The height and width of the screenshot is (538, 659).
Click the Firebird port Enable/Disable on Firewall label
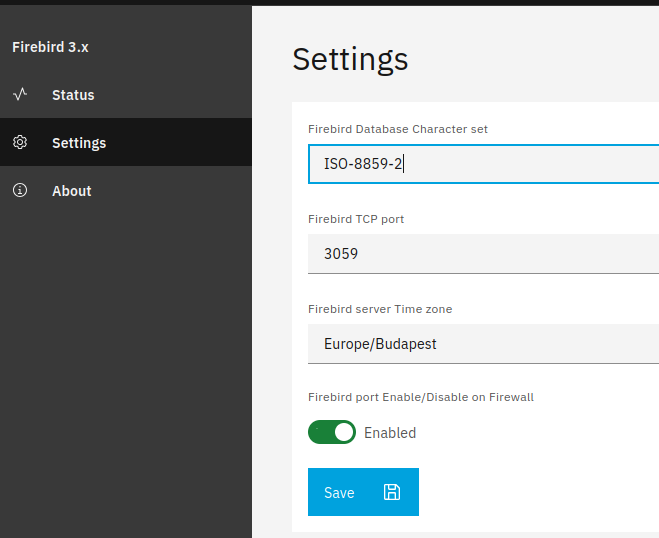[421, 397]
